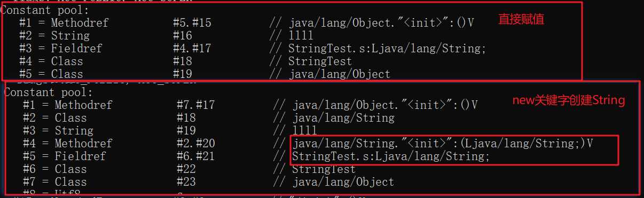Select '#2 = String' in first pool

click(166, 36)
